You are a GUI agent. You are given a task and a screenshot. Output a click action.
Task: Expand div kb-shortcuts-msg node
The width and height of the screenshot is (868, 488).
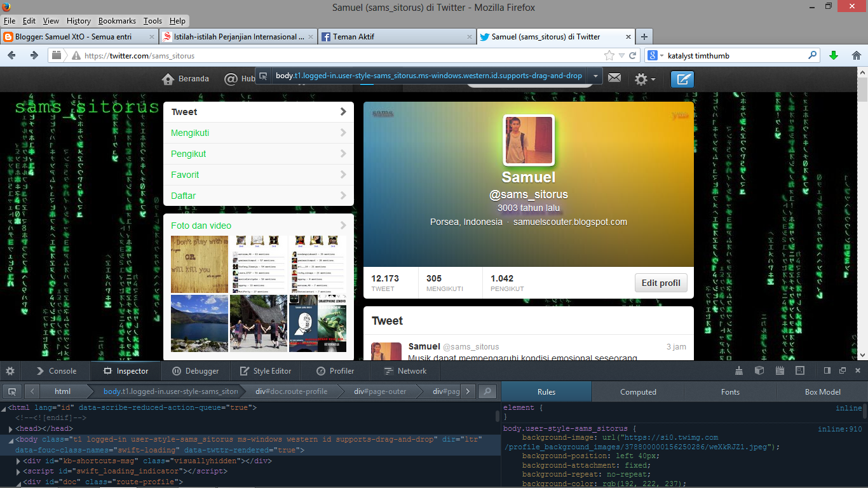19,461
